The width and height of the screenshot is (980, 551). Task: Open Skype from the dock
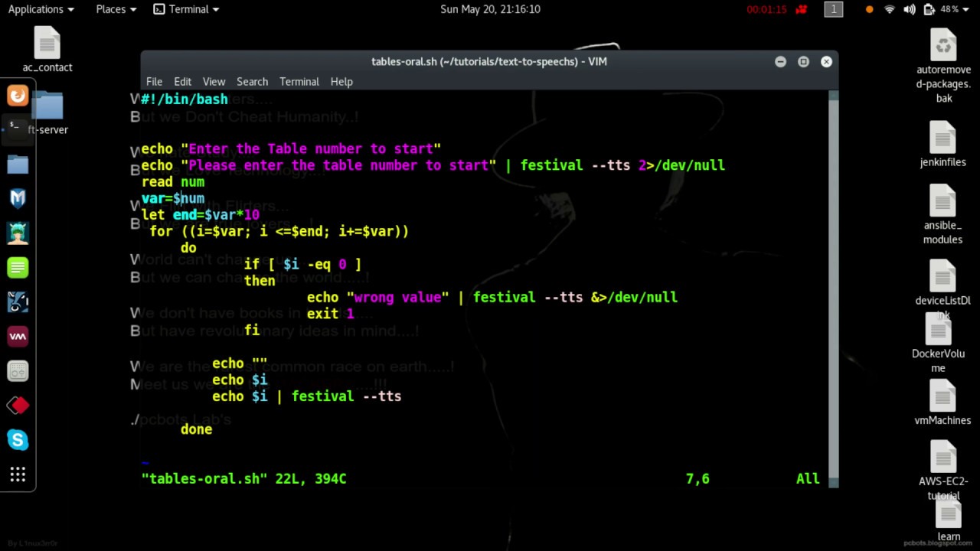coord(18,439)
